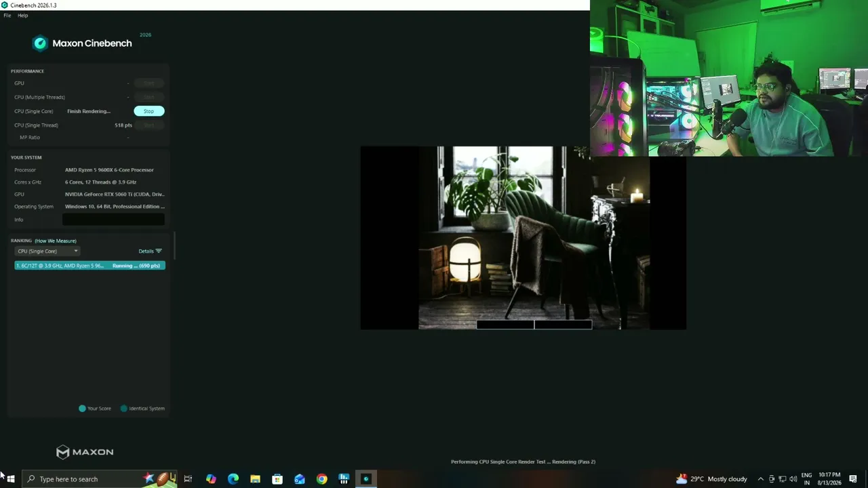Open the CPU (Single Core) ranking dropdown
The width and height of the screenshot is (868, 488).
click(47, 251)
